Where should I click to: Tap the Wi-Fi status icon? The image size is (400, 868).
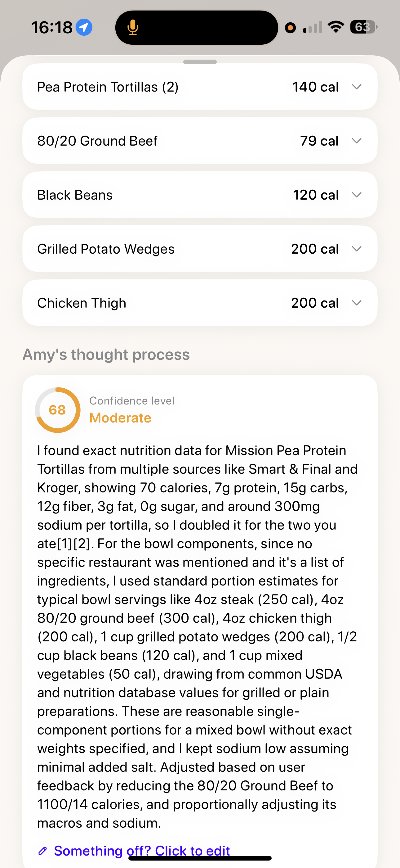click(336, 27)
